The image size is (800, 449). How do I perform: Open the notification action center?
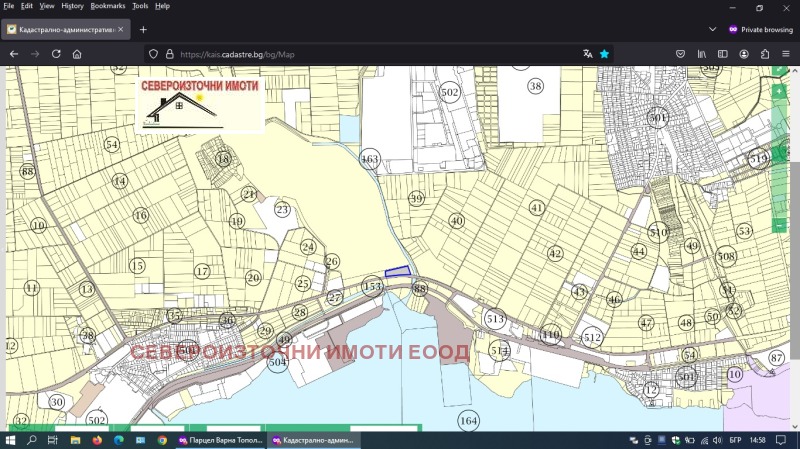point(781,440)
